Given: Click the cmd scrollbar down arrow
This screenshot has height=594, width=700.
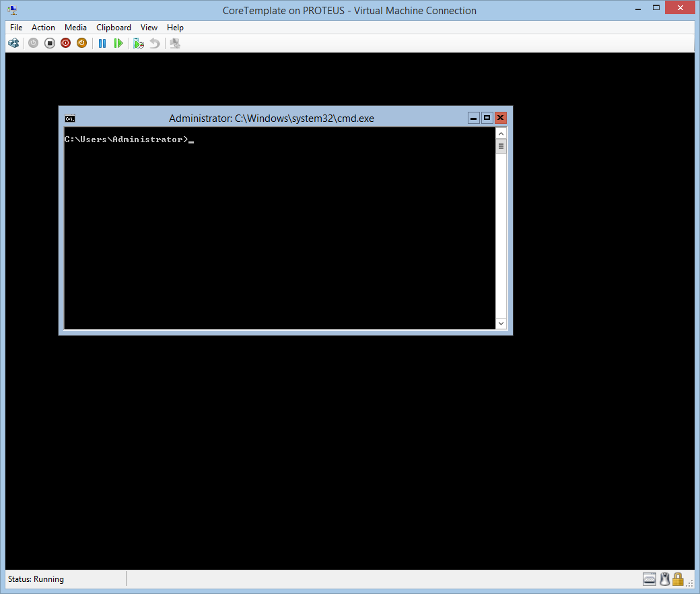Looking at the screenshot, I should [x=501, y=324].
